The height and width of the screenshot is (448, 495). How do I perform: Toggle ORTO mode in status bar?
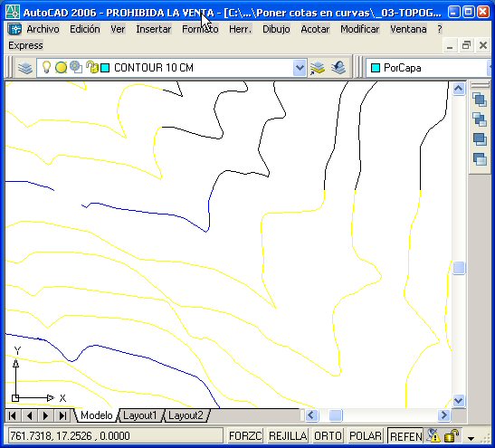coord(328,436)
